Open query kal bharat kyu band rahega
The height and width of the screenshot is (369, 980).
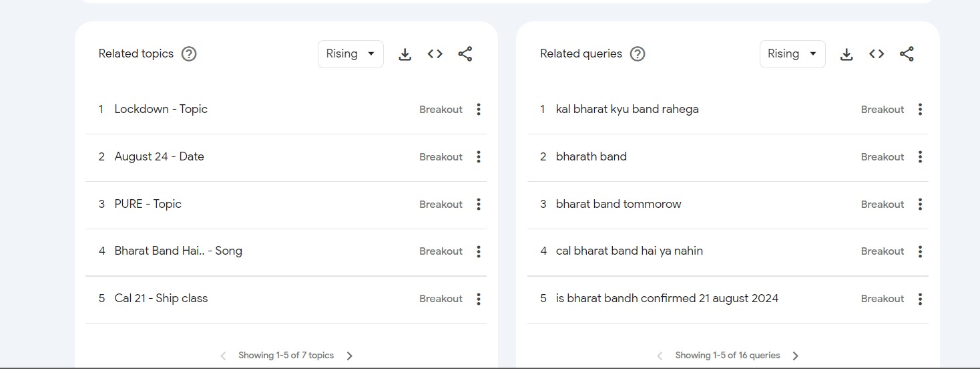click(x=627, y=109)
